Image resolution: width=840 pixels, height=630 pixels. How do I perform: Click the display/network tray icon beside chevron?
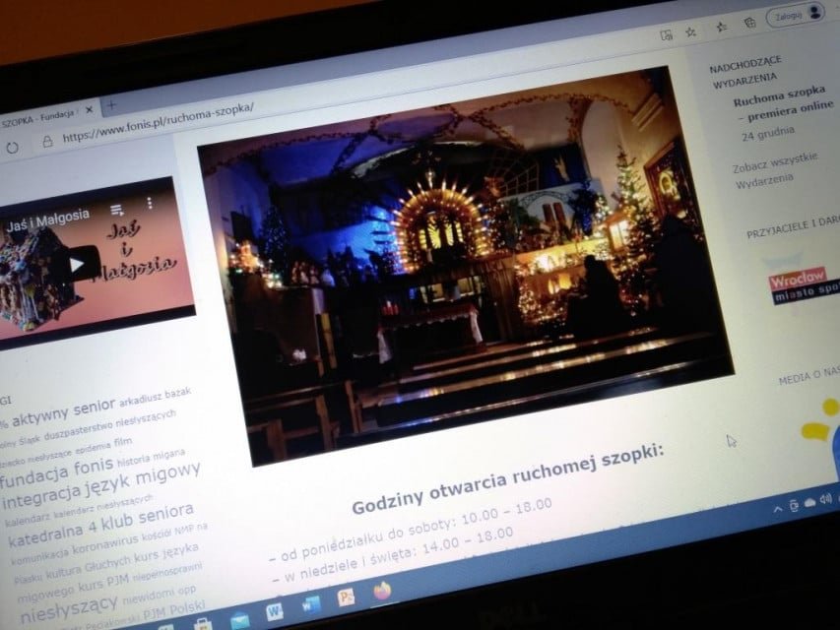tap(794, 506)
